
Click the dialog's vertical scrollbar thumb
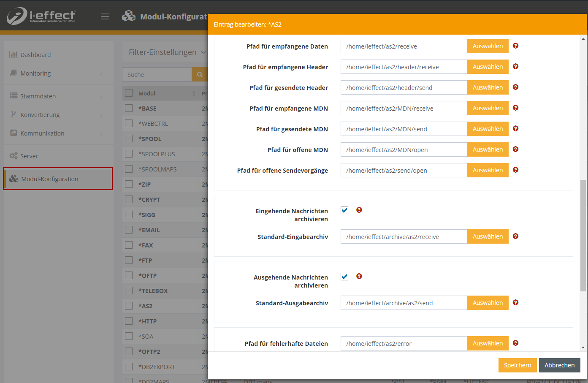[x=583, y=235]
